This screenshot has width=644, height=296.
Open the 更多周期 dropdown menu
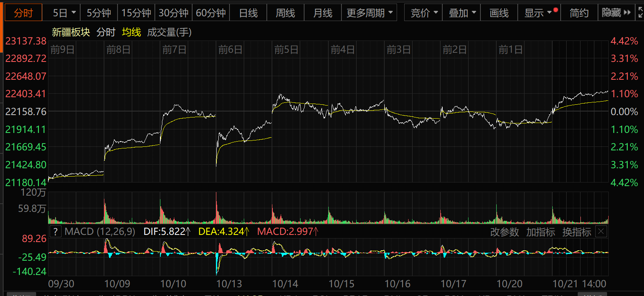point(369,13)
